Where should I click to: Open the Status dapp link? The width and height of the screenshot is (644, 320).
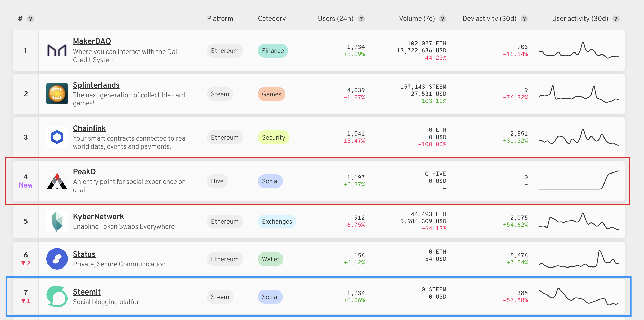tap(84, 254)
